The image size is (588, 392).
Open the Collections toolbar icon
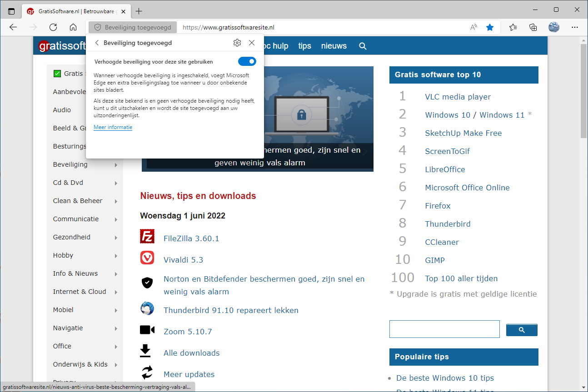tap(533, 27)
